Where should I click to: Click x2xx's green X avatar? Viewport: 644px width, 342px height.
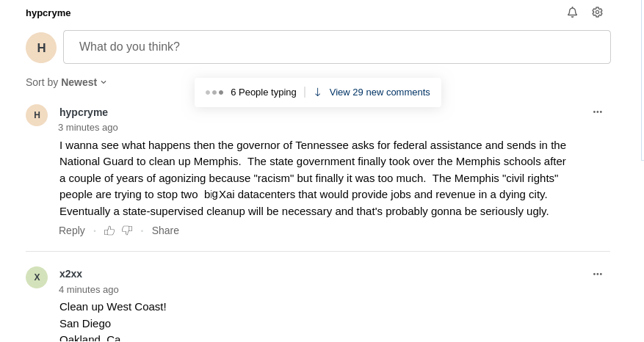pos(37,277)
